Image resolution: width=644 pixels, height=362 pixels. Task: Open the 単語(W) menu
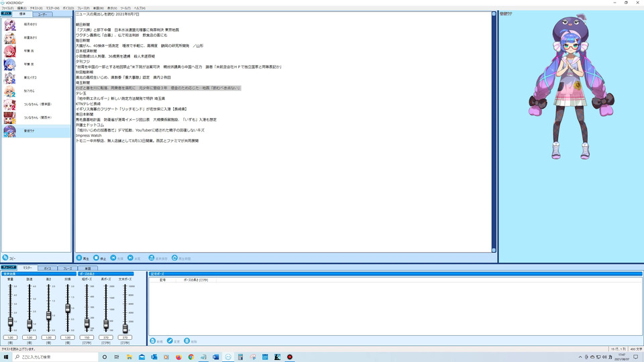[99, 8]
